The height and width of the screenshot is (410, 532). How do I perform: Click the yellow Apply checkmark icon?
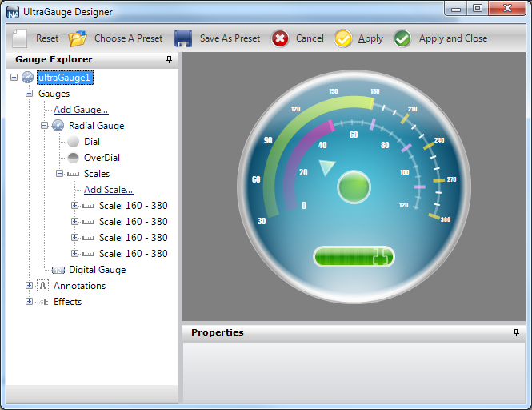click(x=343, y=38)
